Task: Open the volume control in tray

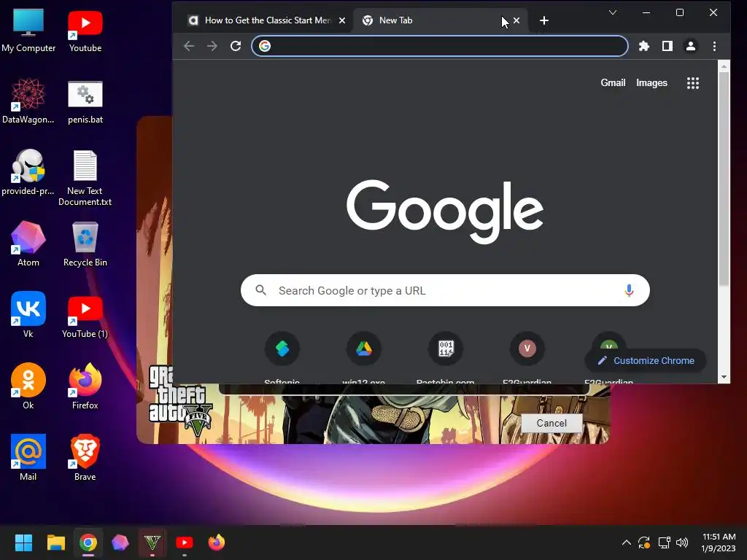Action: pos(682,542)
